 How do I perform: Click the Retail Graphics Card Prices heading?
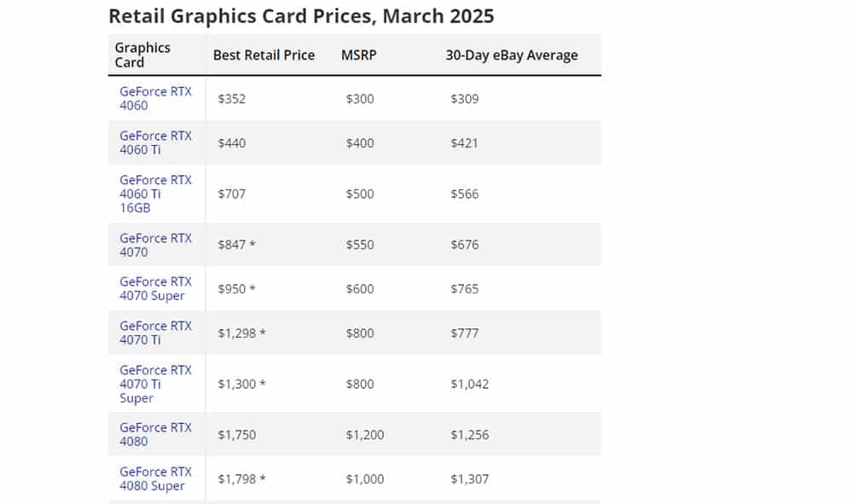click(301, 16)
